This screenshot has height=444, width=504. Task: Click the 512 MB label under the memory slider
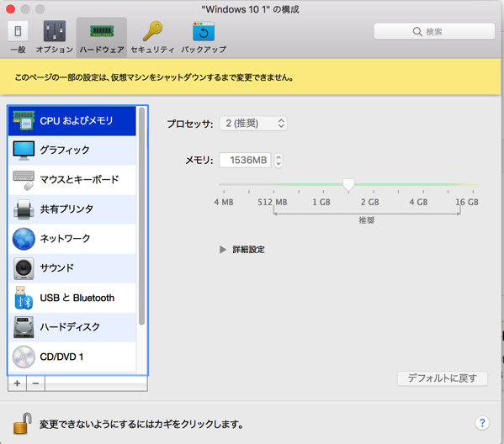pyautogui.click(x=273, y=202)
